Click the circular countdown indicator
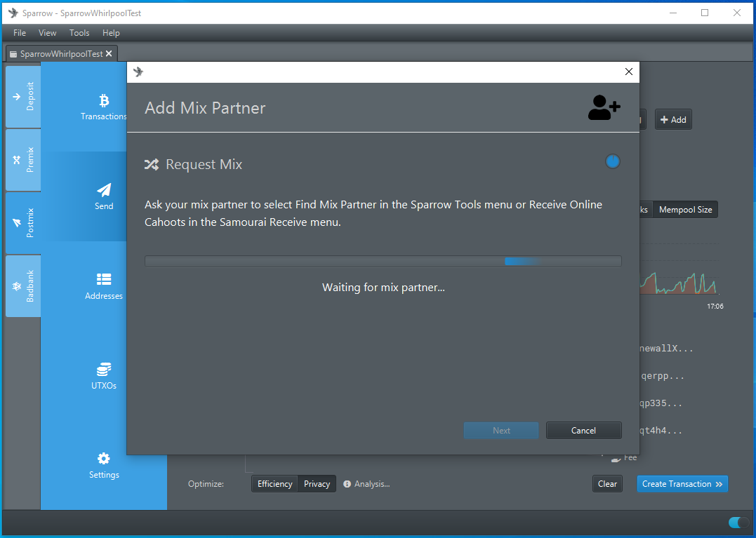This screenshot has width=756, height=538. (x=612, y=161)
